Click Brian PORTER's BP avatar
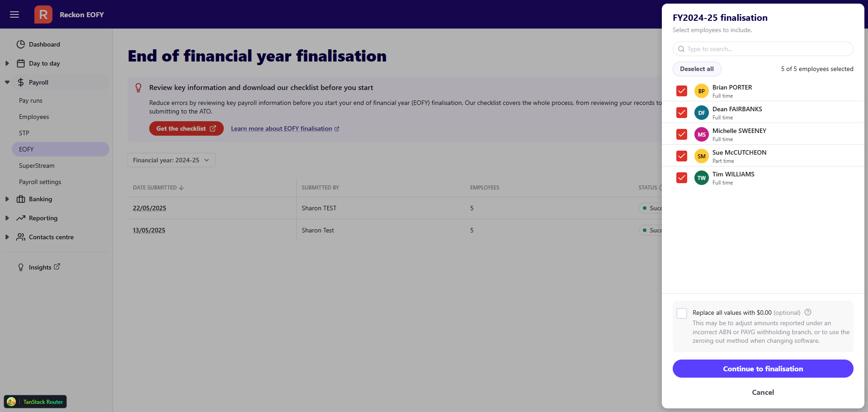The image size is (868, 412). [x=702, y=91]
